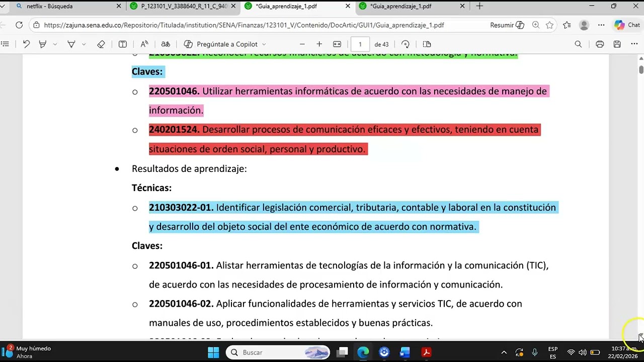
Task: Show hidden system tray icons chevron
Action: click(x=504, y=352)
